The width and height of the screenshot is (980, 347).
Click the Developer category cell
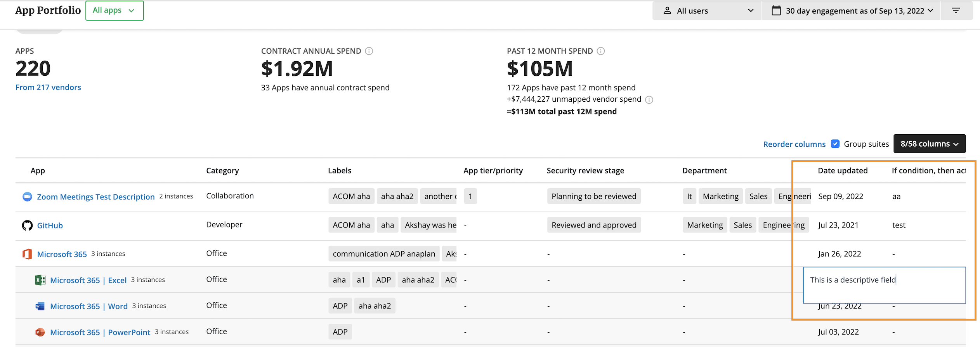[224, 225]
